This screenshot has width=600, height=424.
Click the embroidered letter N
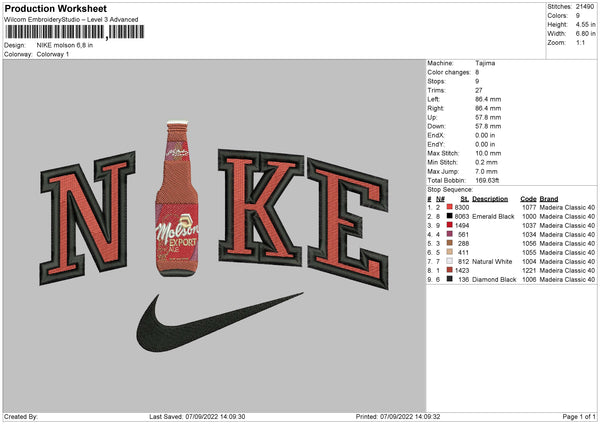coord(87,218)
